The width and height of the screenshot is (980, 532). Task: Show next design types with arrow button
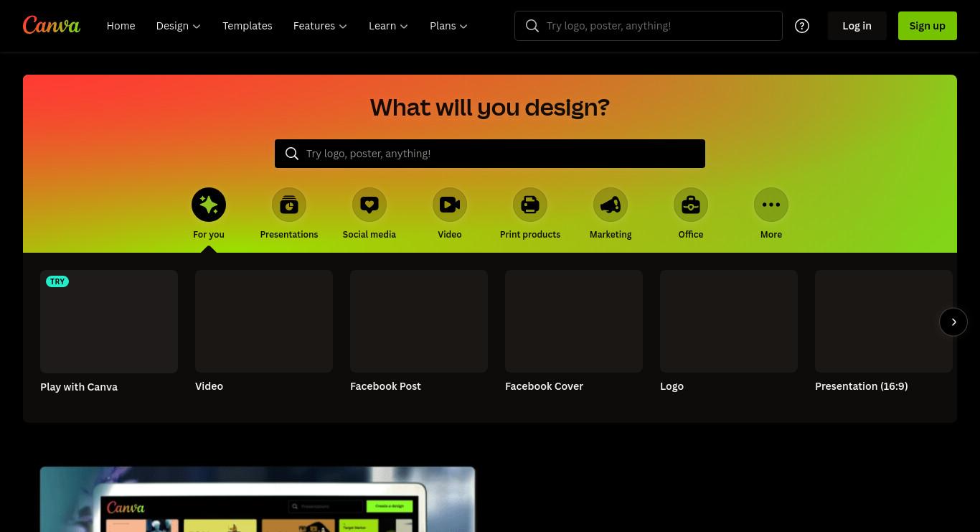pyautogui.click(x=953, y=322)
